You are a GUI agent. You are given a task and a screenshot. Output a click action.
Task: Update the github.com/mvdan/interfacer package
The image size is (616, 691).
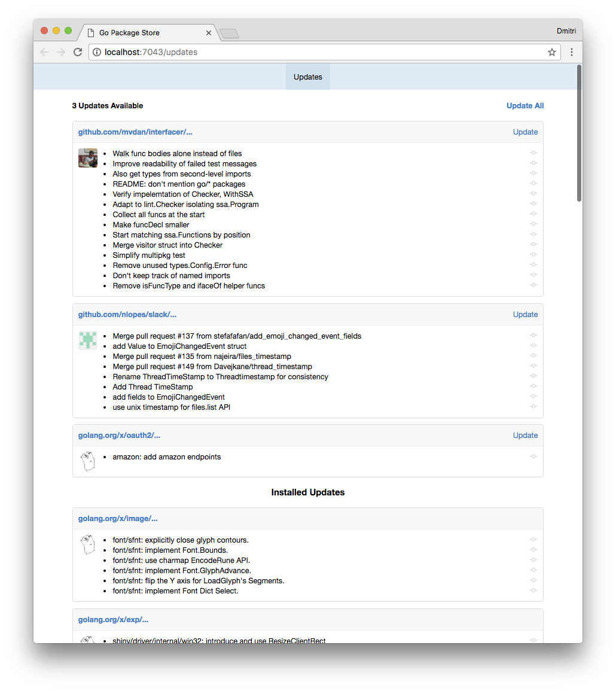525,132
